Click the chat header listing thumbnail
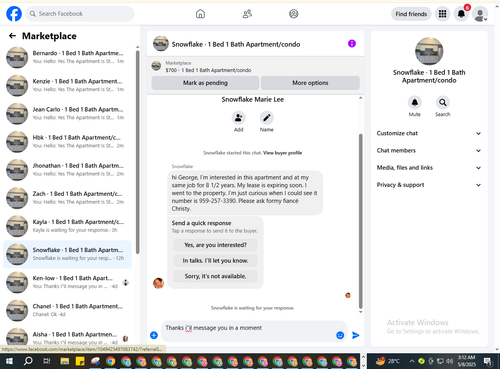Screen dimensions: 500x369 (x=161, y=44)
